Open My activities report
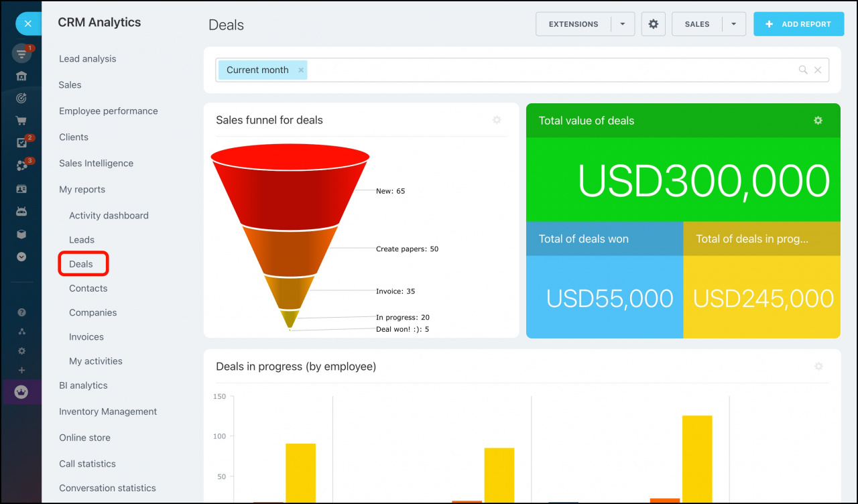The image size is (858, 504). point(96,361)
